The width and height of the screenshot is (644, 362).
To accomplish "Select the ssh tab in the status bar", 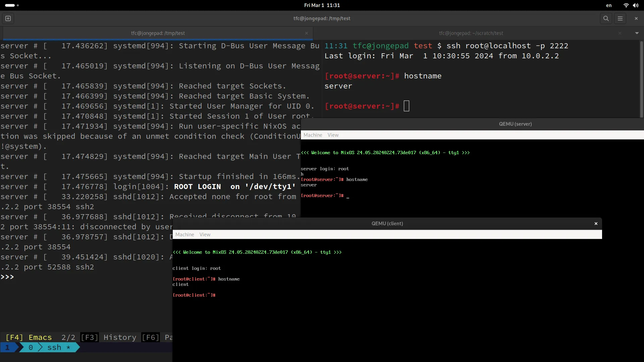I will (x=55, y=347).
